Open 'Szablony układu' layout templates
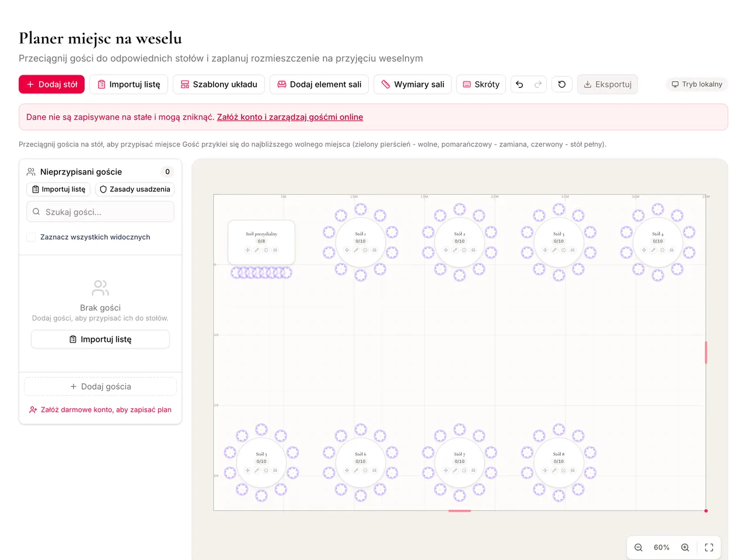Image resolution: width=747 pixels, height=560 pixels. pos(219,85)
